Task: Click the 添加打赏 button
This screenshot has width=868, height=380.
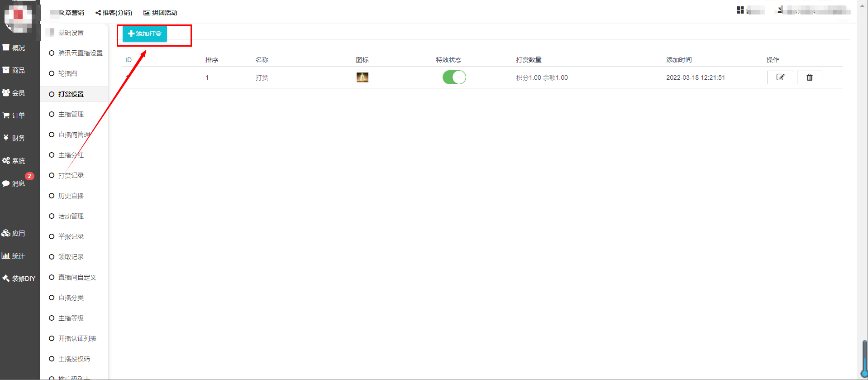Action: click(145, 34)
